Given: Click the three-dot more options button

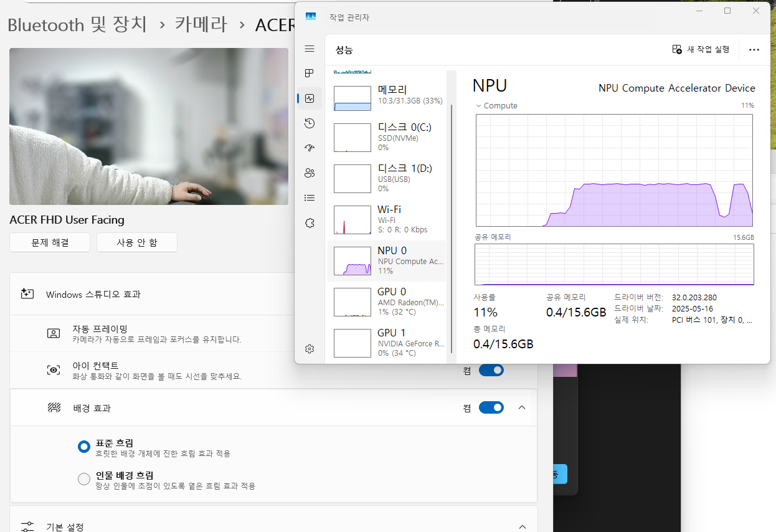Looking at the screenshot, I should tap(754, 50).
